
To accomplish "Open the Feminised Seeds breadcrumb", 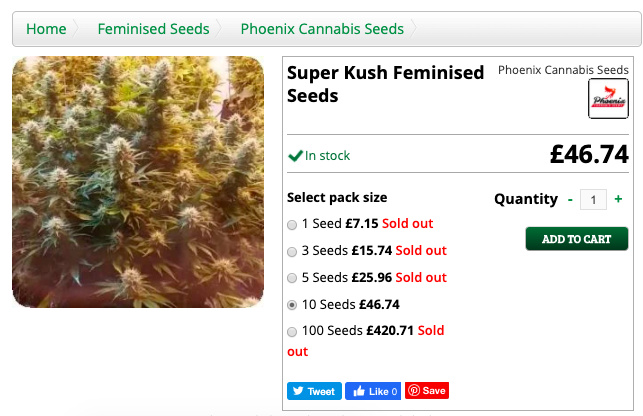I will (153, 29).
